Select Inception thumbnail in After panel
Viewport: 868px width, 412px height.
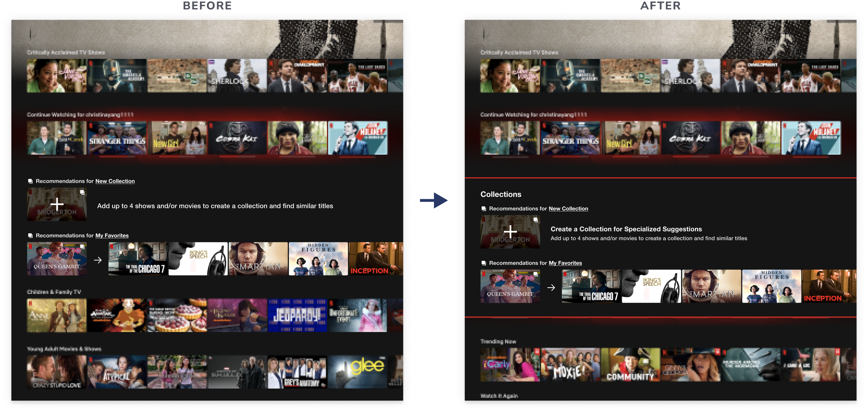click(x=829, y=286)
